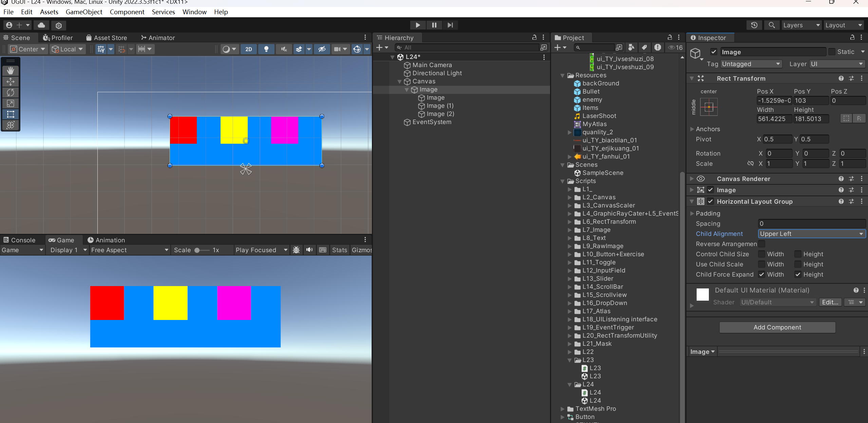Toggle 2D scene view mode
Screen dimensions: 868x423
(248, 49)
